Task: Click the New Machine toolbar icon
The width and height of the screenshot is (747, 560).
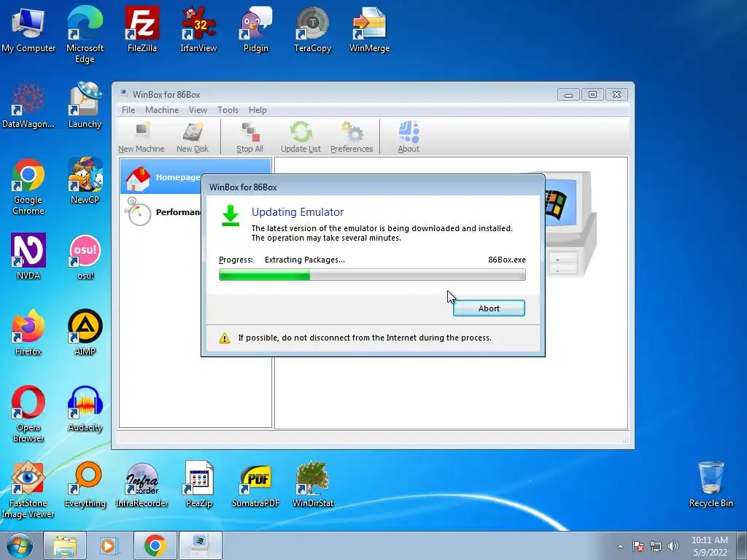Action: click(141, 137)
